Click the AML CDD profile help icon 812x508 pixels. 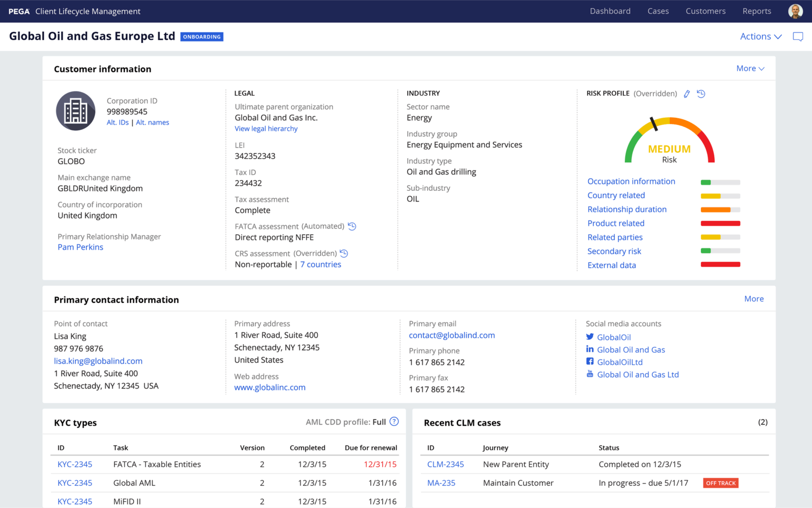(x=394, y=421)
